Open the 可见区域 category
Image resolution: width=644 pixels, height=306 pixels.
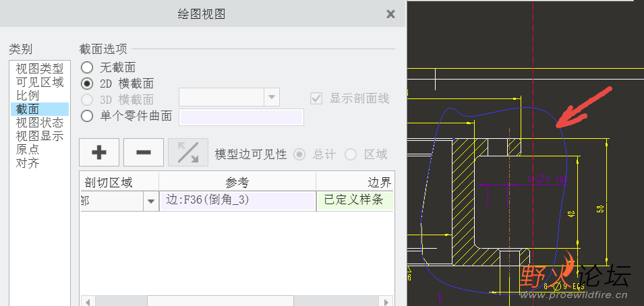click(x=39, y=82)
